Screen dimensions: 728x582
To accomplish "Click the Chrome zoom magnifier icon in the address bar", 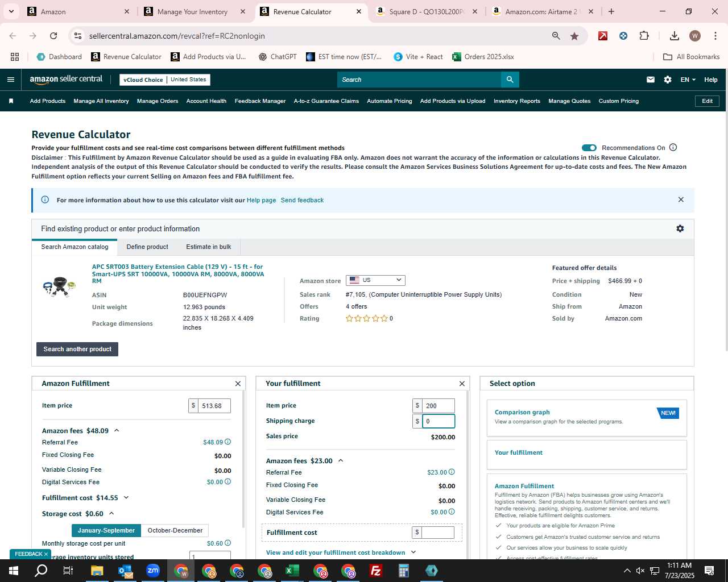I will click(x=556, y=36).
